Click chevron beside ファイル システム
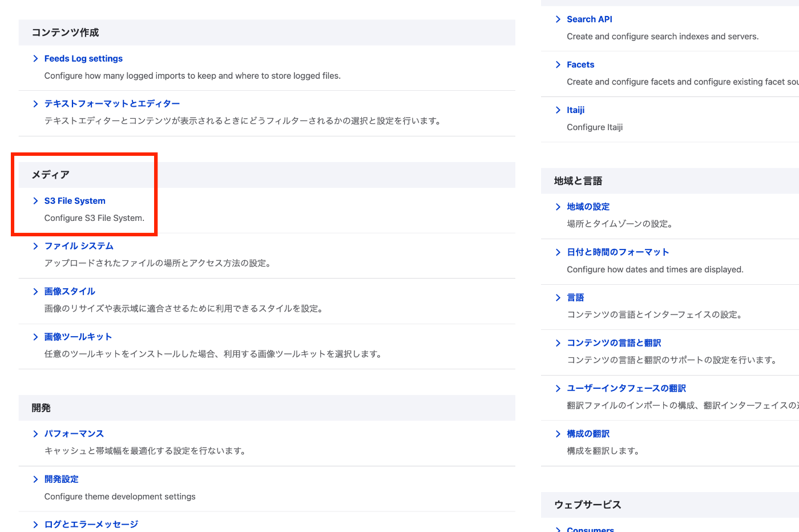The height and width of the screenshot is (532, 799). pos(35,245)
